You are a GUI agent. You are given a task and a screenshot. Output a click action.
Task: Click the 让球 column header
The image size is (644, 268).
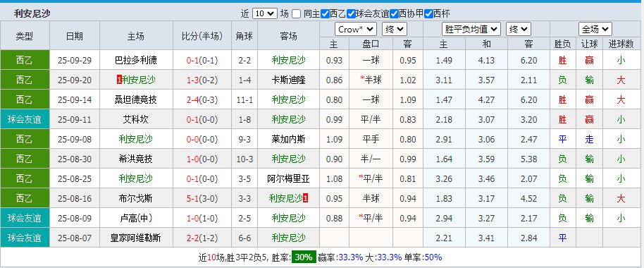click(x=589, y=44)
